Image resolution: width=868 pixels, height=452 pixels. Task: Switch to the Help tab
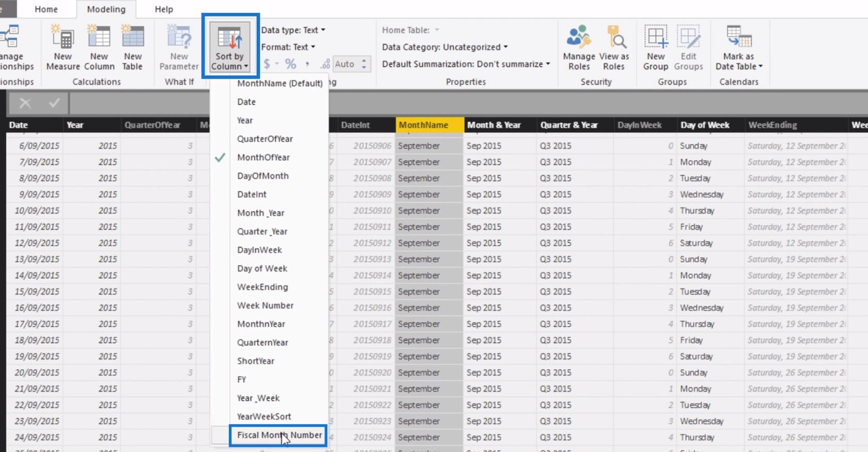[164, 9]
